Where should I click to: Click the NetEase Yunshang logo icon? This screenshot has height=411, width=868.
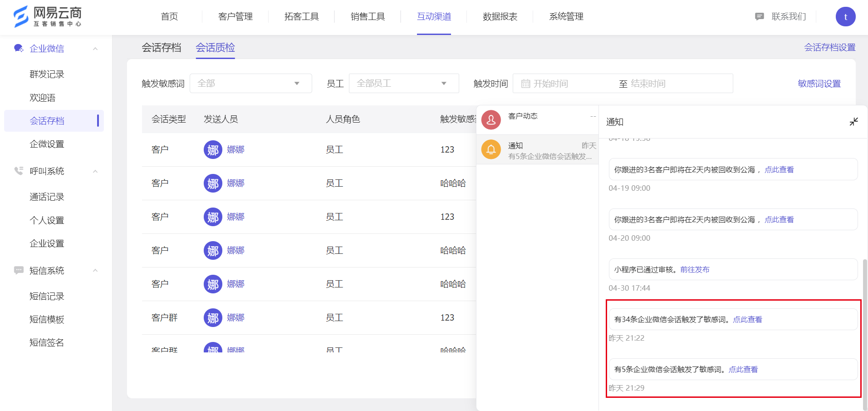pos(21,17)
